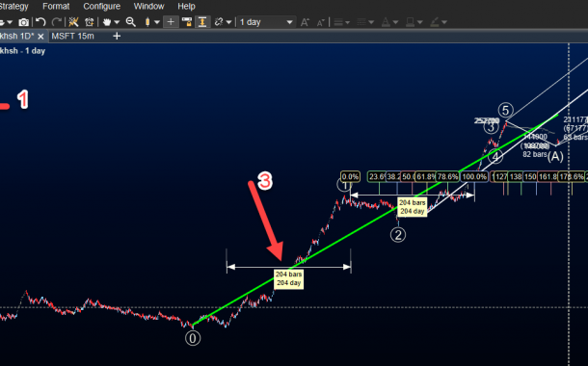Take a chart snapshot with camera icon
This screenshot has width=588, height=366.
(24, 22)
